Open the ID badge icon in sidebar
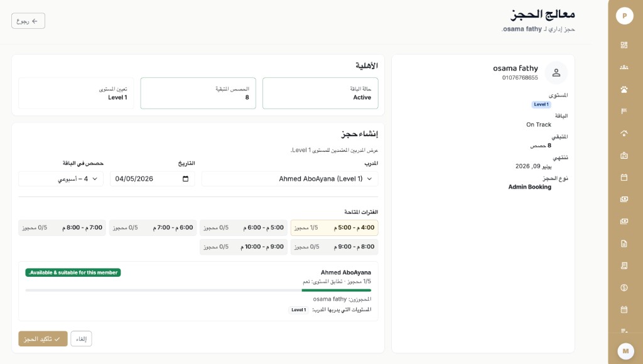 point(624,156)
